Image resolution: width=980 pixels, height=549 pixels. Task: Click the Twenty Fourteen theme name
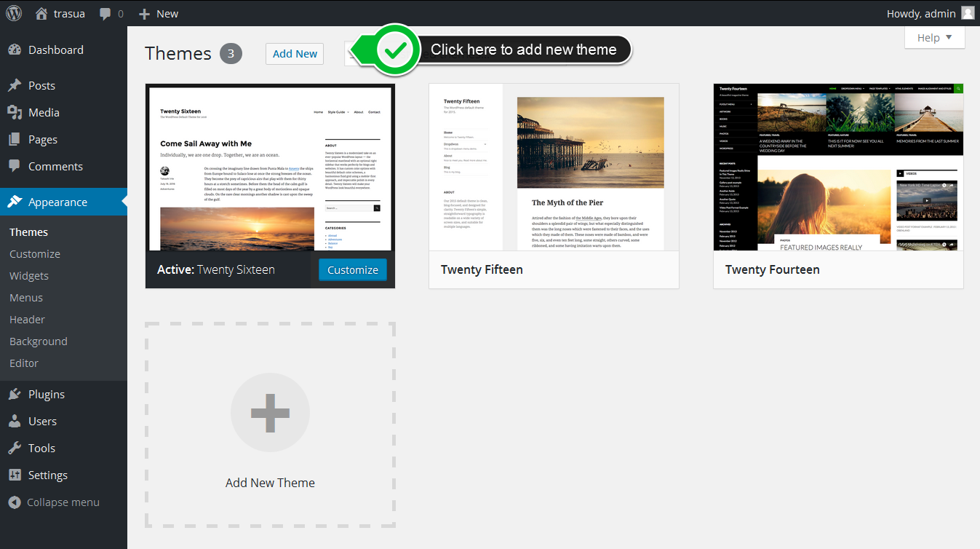pyautogui.click(x=773, y=269)
